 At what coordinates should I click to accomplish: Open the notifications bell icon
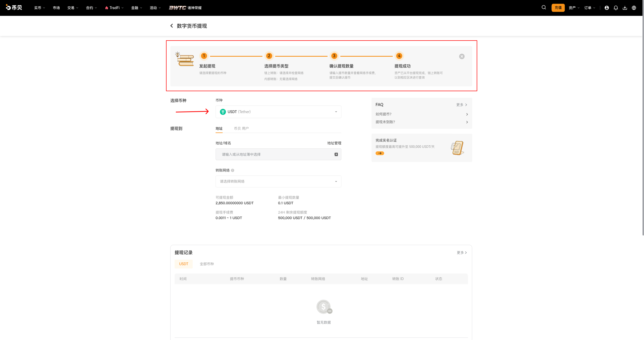pyautogui.click(x=616, y=8)
